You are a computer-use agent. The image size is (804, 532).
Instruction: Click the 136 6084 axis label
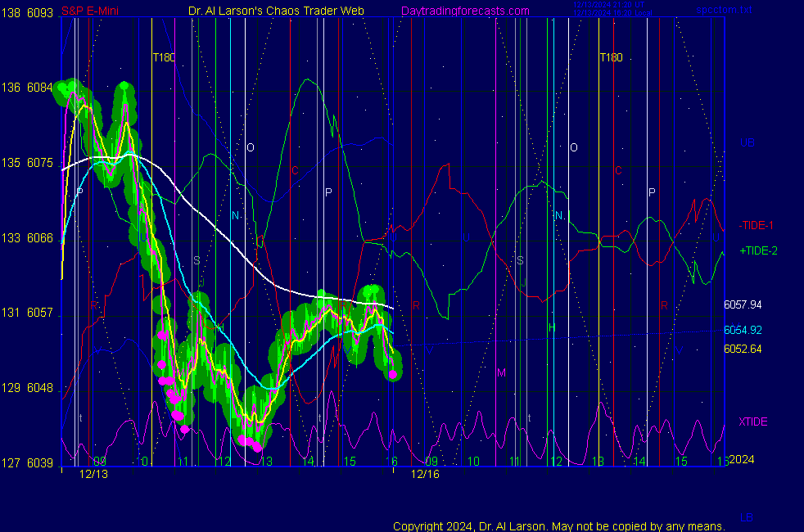[x=27, y=88]
